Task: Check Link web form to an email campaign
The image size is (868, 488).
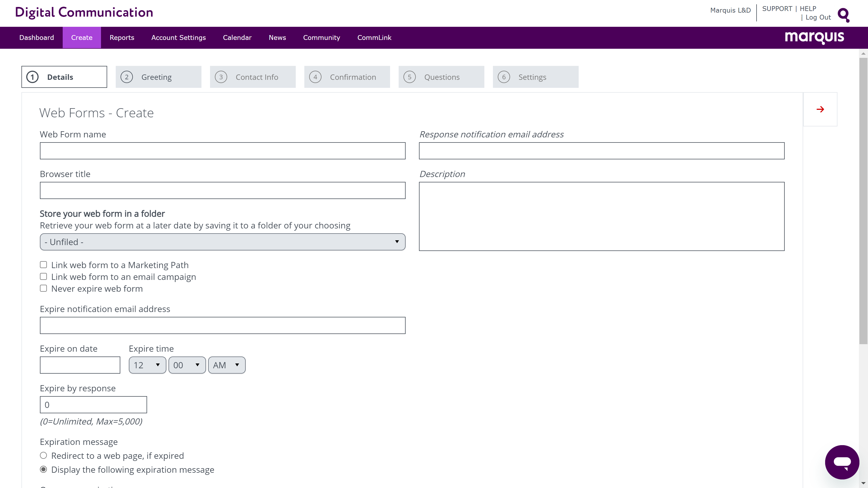Action: 43,276
